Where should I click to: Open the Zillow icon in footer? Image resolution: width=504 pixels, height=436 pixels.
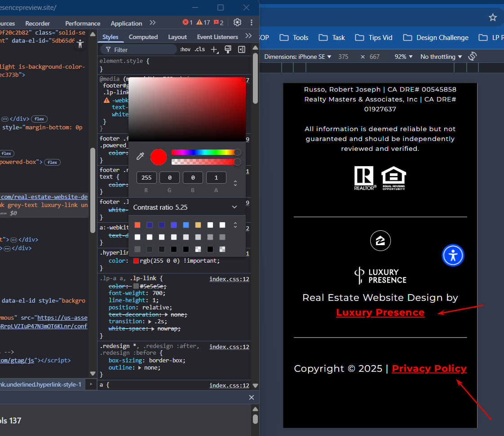(380, 241)
